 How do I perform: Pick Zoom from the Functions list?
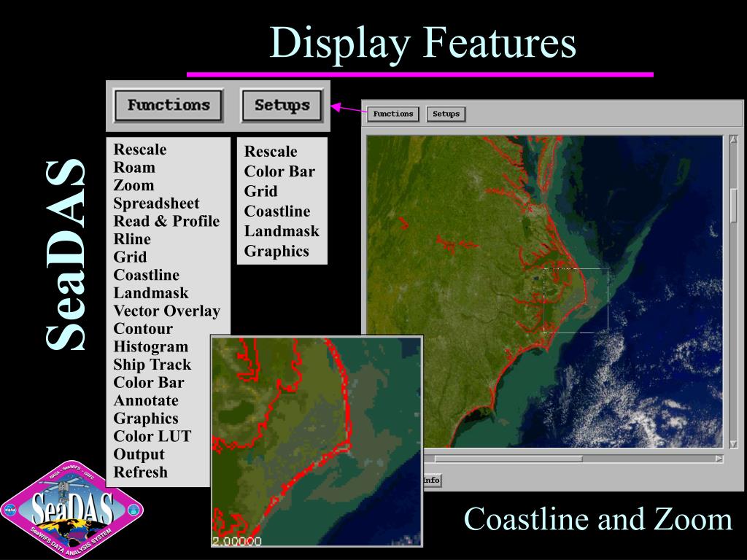pos(134,185)
